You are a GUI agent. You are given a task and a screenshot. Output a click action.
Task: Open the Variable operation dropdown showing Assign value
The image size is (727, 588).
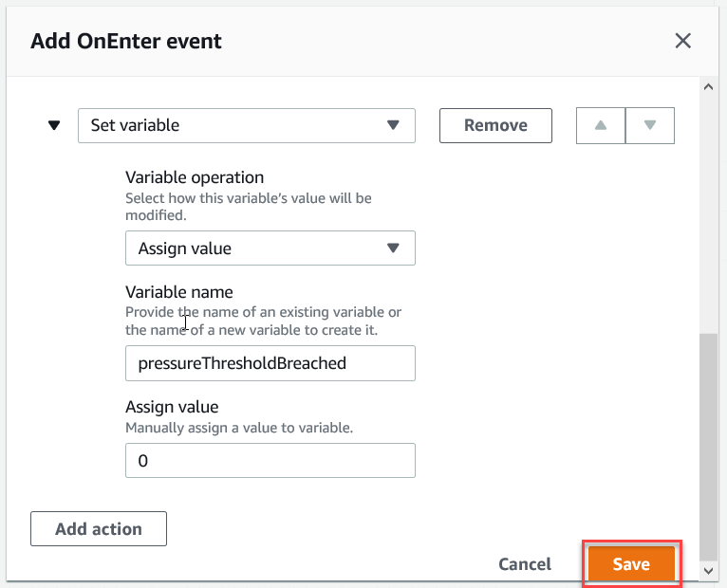(x=270, y=248)
